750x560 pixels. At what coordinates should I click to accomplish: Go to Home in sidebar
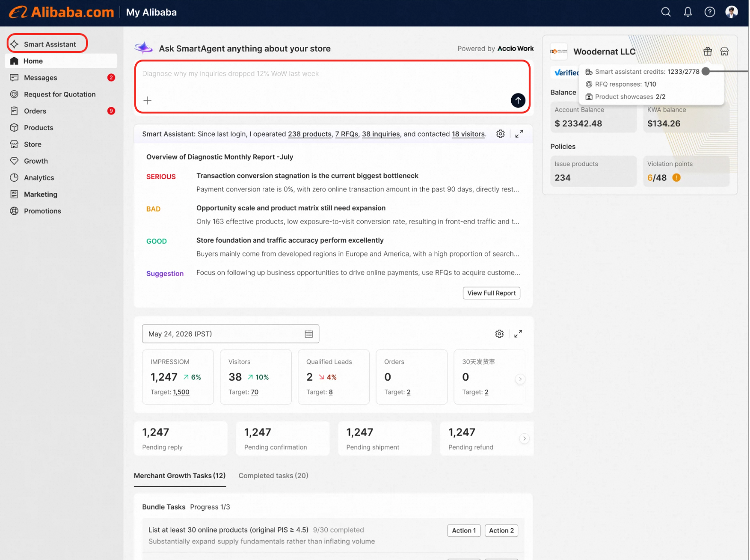point(61,61)
